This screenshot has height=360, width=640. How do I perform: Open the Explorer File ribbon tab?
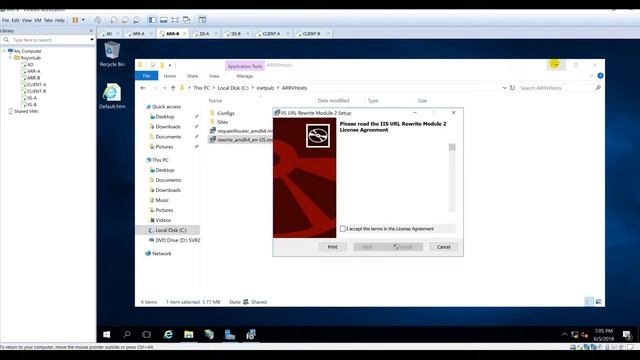(x=147, y=76)
